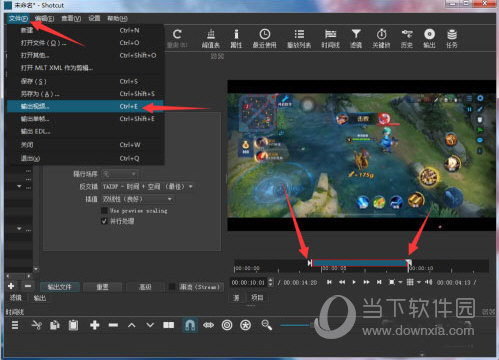Collapse the upper preset tree arrow

tap(19, 186)
